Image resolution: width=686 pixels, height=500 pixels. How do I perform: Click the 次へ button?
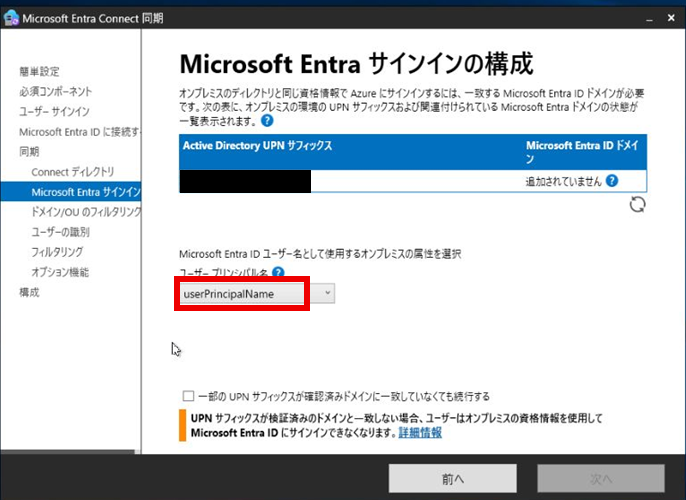601,479
